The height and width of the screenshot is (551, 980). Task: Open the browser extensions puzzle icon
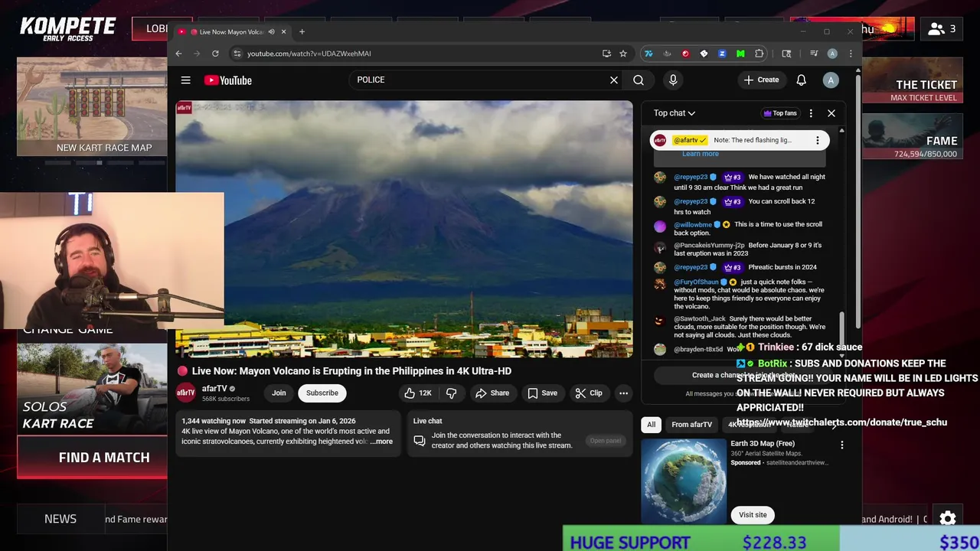[759, 54]
